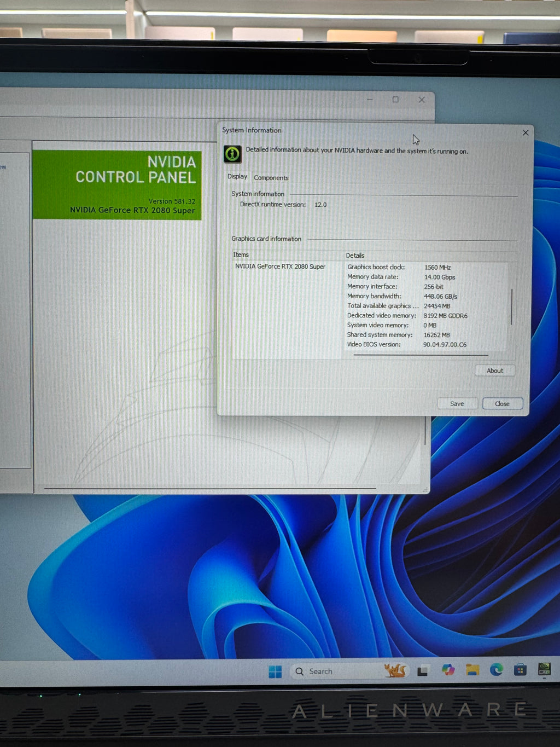
Task: Switch to the Components tab
Action: coord(271,178)
